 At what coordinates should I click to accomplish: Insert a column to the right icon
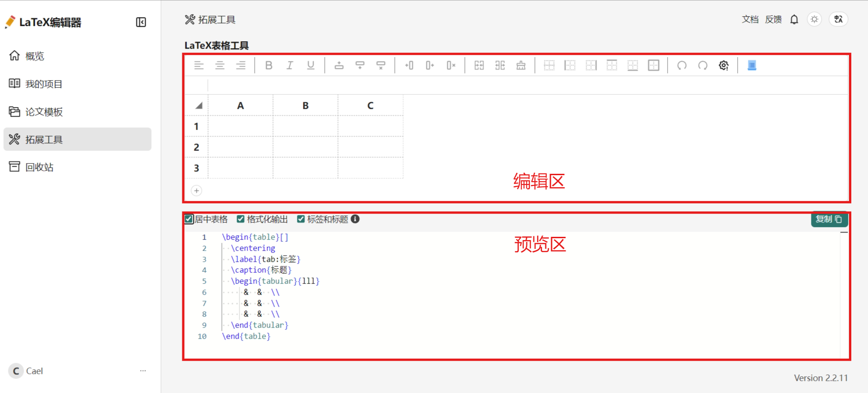430,65
